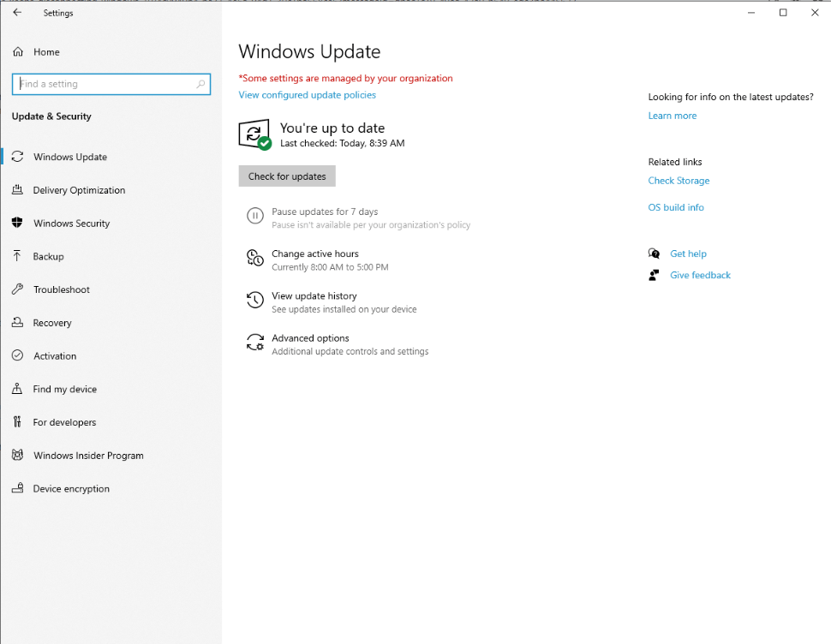Click the Recovery sidebar icon
The width and height of the screenshot is (831, 644).
point(17,323)
